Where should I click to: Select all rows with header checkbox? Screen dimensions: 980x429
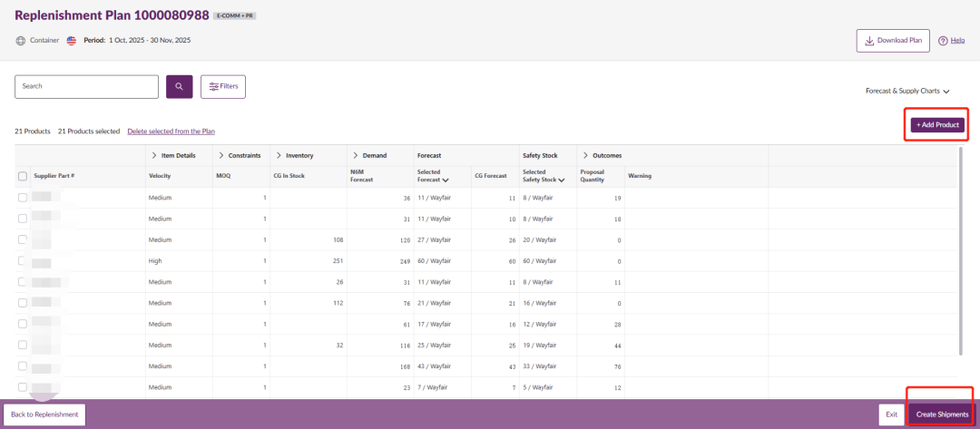click(x=23, y=176)
